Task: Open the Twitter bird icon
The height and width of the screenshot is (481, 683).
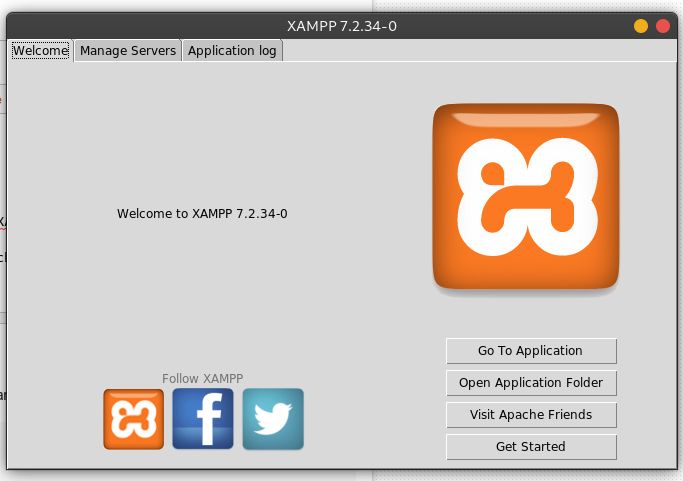Action: tap(273, 419)
